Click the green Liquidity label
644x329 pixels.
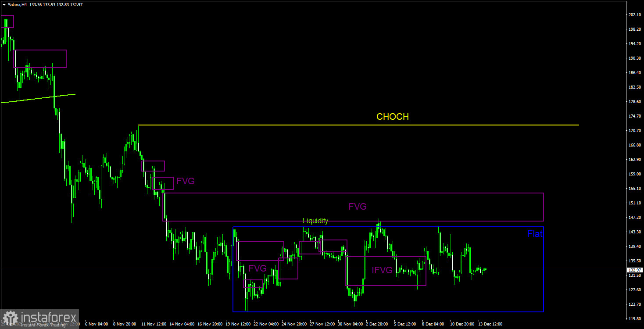click(315, 221)
